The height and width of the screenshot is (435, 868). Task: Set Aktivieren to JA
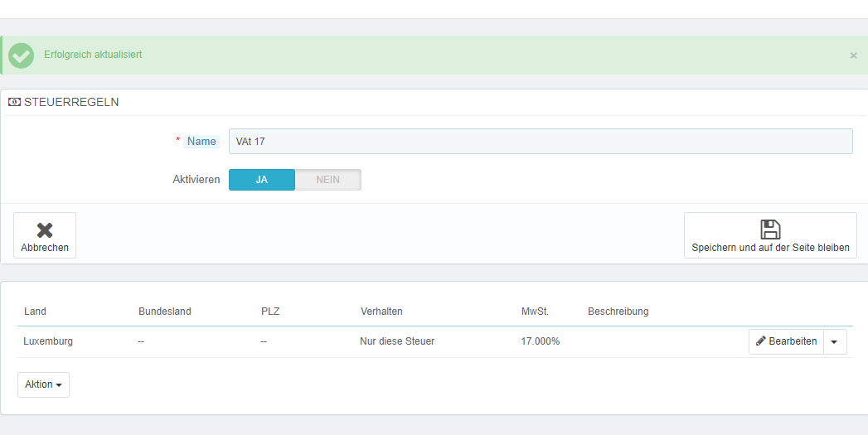click(261, 180)
